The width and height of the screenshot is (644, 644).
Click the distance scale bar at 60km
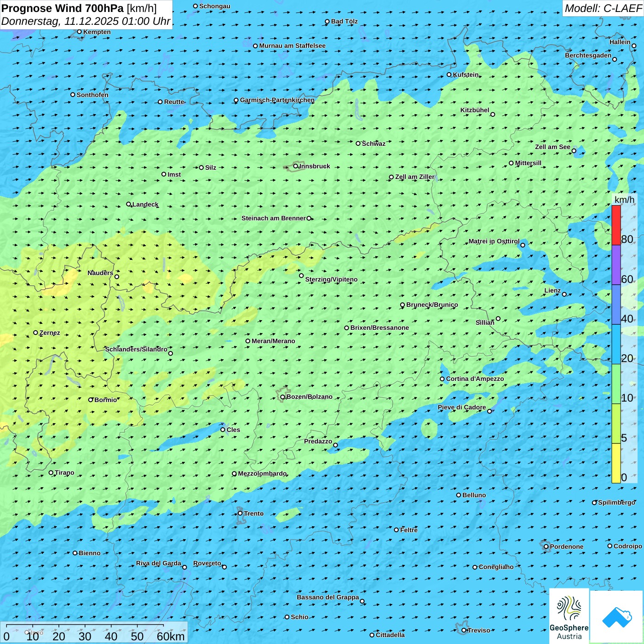click(x=163, y=626)
